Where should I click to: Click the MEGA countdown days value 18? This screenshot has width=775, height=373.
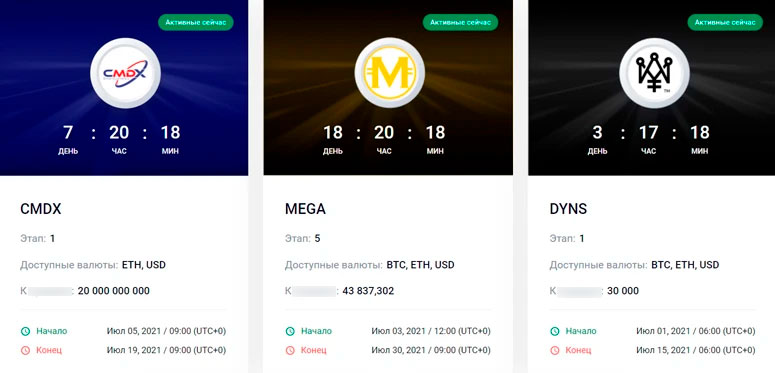click(x=333, y=132)
